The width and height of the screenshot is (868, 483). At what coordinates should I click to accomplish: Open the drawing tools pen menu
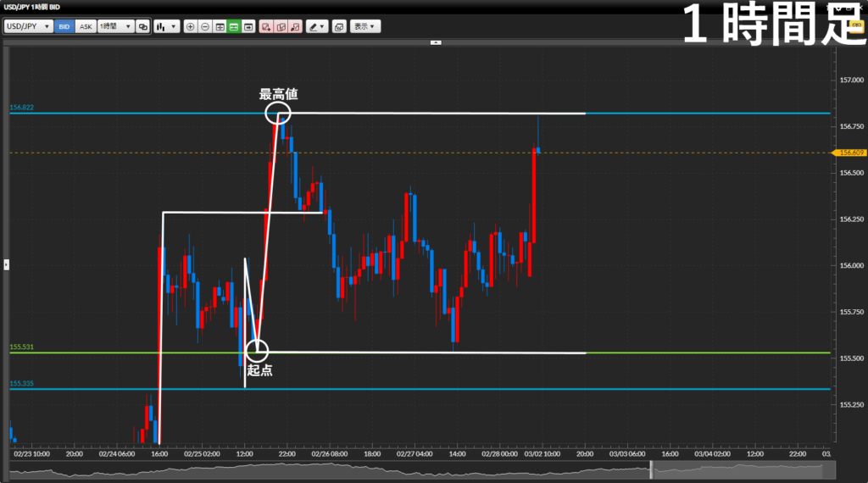coord(317,26)
